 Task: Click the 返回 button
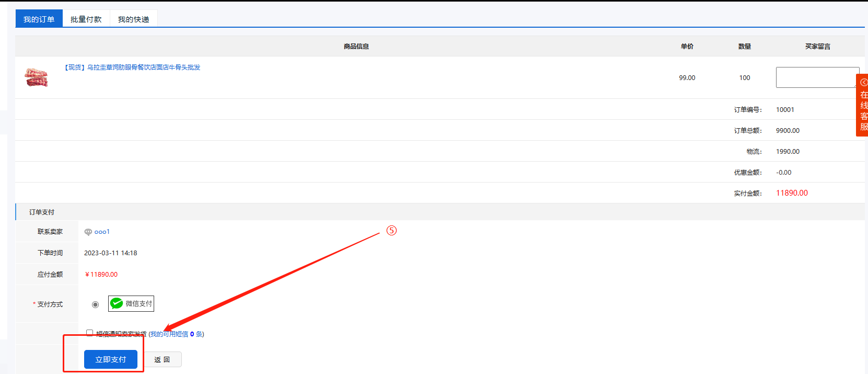(x=162, y=359)
